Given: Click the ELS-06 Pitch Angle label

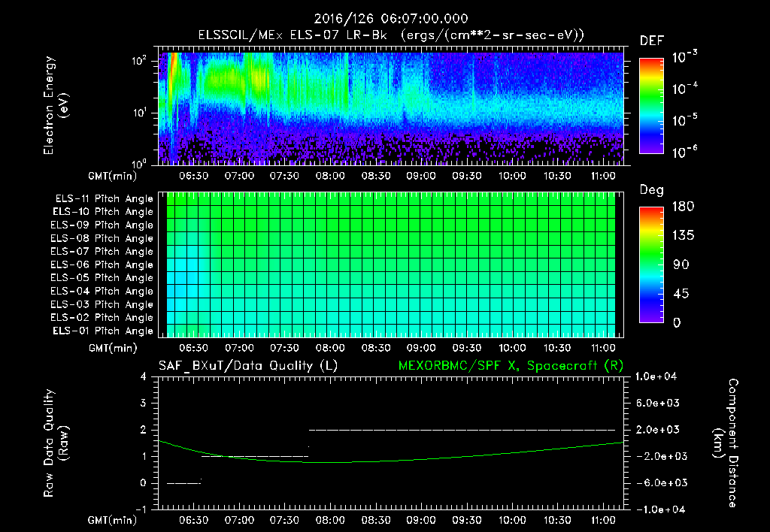Looking at the screenshot, I should click(102, 264).
